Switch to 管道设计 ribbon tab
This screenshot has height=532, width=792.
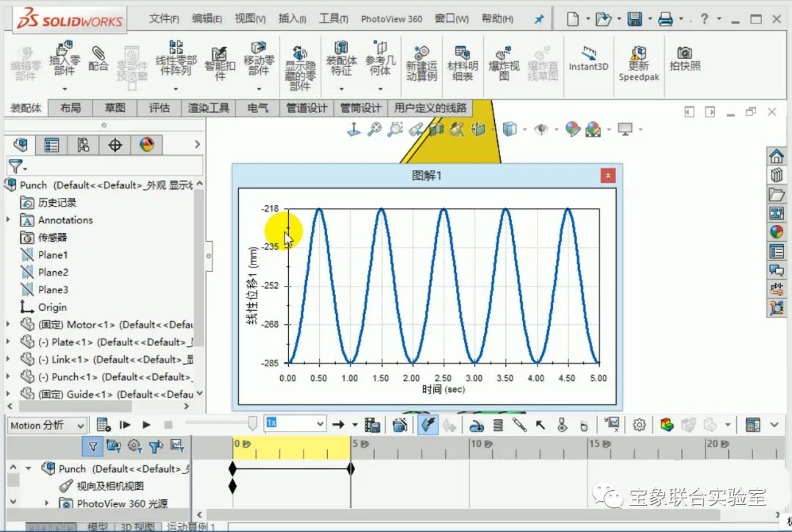307,108
